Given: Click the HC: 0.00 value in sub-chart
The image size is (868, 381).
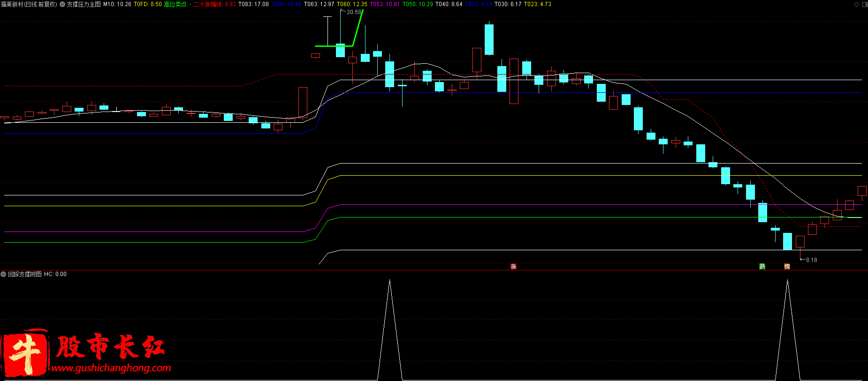Looking at the screenshot, I should pyautogui.click(x=55, y=274).
